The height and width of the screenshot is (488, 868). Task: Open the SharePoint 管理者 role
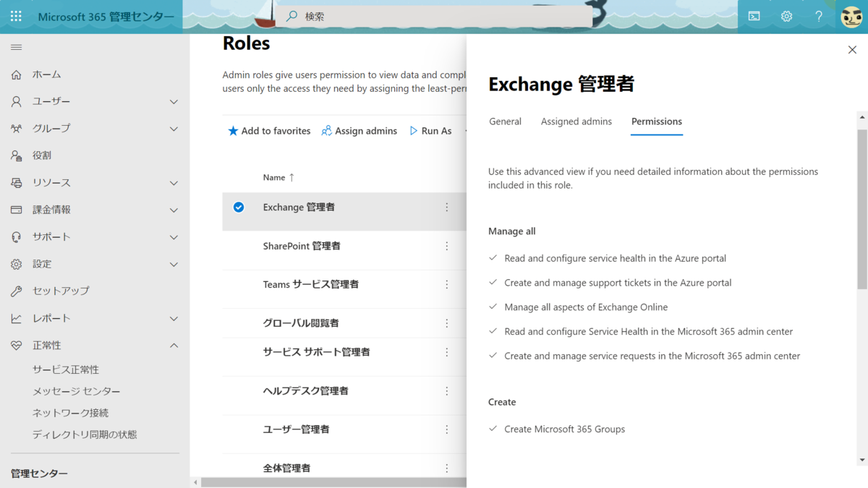pos(302,246)
